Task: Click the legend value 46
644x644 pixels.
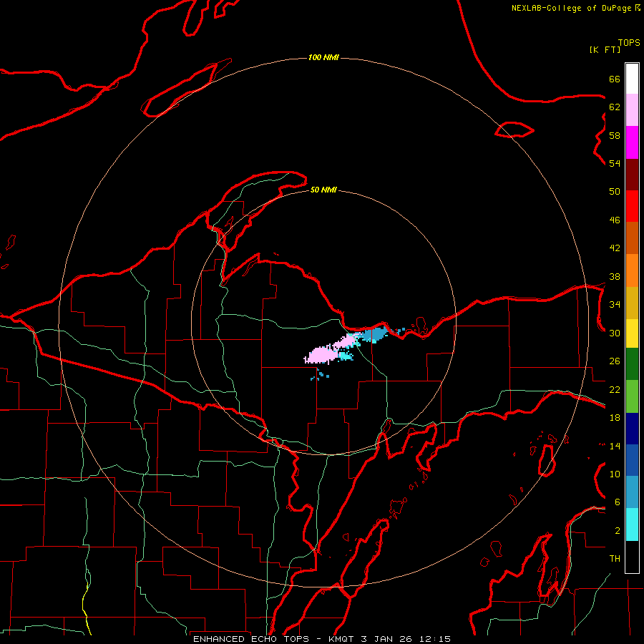Action: pyautogui.click(x=615, y=220)
